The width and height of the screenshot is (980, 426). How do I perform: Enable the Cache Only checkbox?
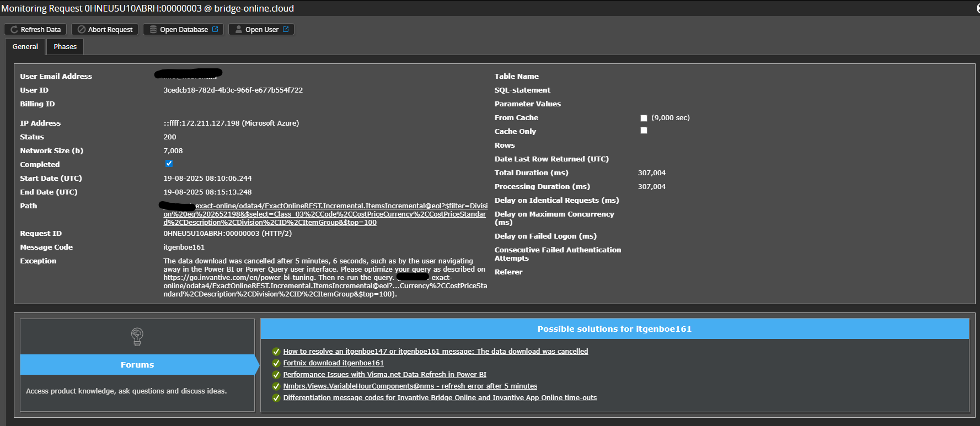[644, 131]
